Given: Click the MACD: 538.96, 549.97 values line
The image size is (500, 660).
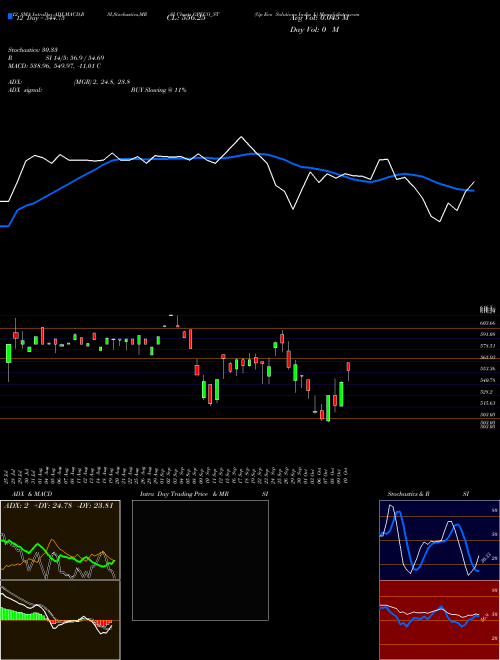Looking at the screenshot, I should point(54,66).
